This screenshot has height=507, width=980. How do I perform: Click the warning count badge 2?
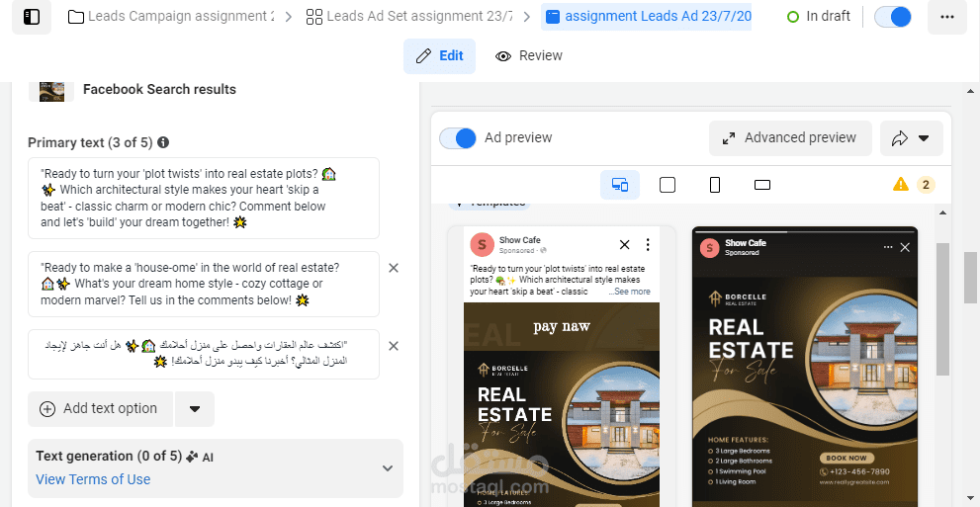point(926,185)
